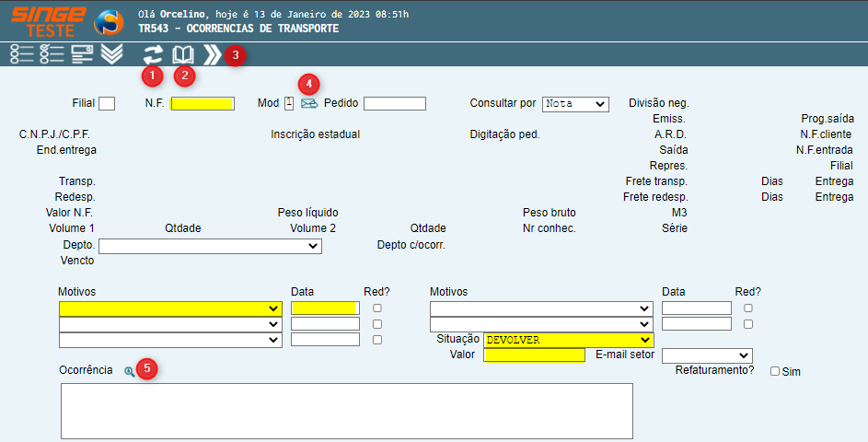This screenshot has height=442, width=868.
Task: Click the N.F.cliente label
Action: (x=824, y=134)
